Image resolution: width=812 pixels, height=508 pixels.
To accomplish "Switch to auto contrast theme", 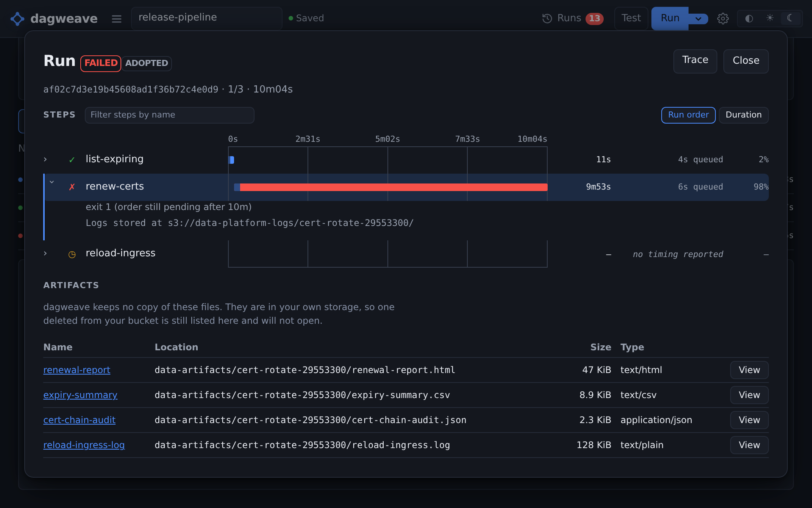I will 749,18.
